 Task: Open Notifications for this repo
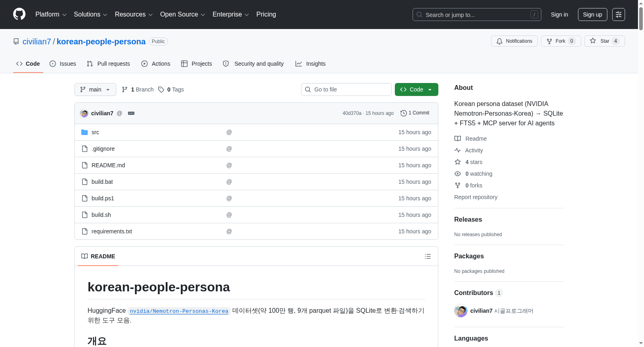pos(514,41)
